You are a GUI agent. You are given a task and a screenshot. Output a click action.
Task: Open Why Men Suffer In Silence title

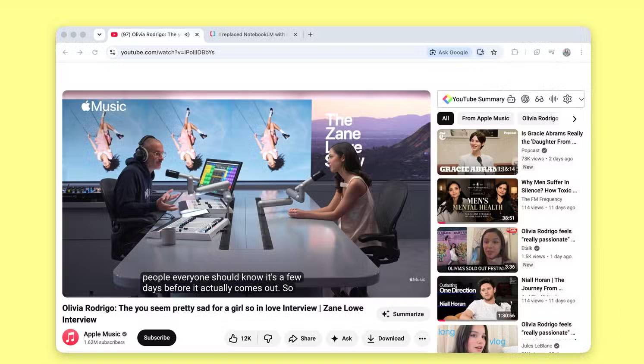click(x=549, y=186)
